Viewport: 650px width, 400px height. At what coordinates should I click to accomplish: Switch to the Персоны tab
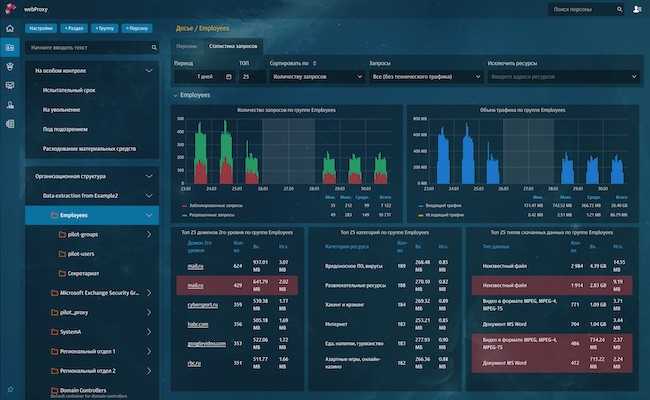point(187,46)
